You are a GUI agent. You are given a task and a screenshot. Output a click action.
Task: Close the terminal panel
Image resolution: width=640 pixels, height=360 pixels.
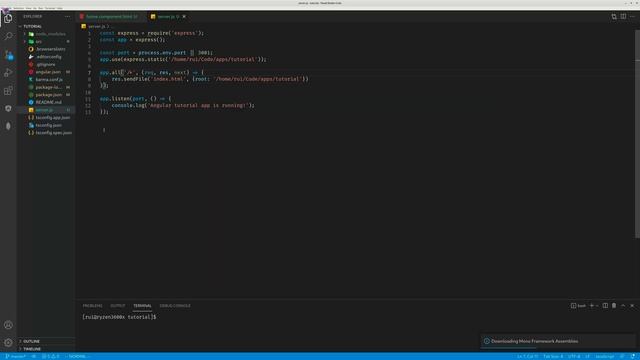click(632, 305)
